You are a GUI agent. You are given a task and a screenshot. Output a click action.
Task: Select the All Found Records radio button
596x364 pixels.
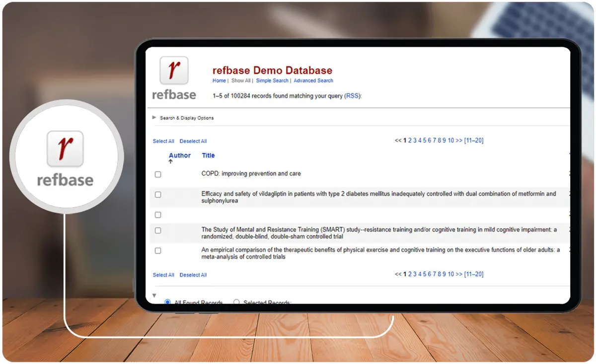pos(167,302)
